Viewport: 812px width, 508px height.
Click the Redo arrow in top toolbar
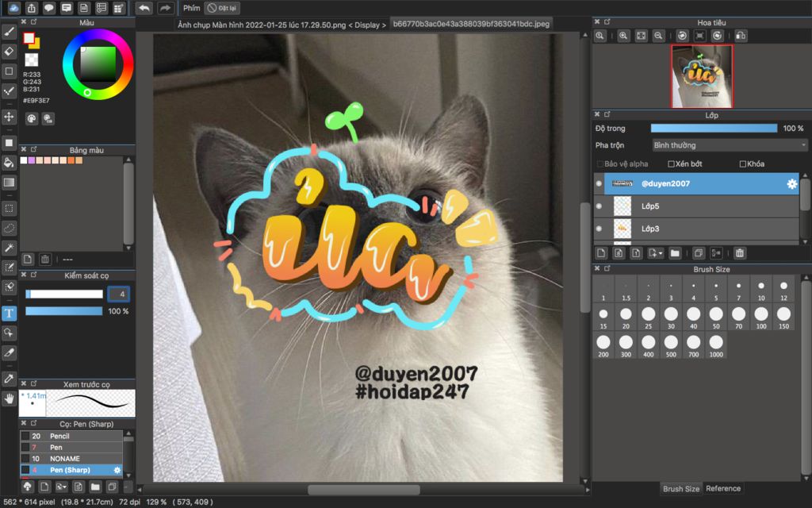click(165, 8)
